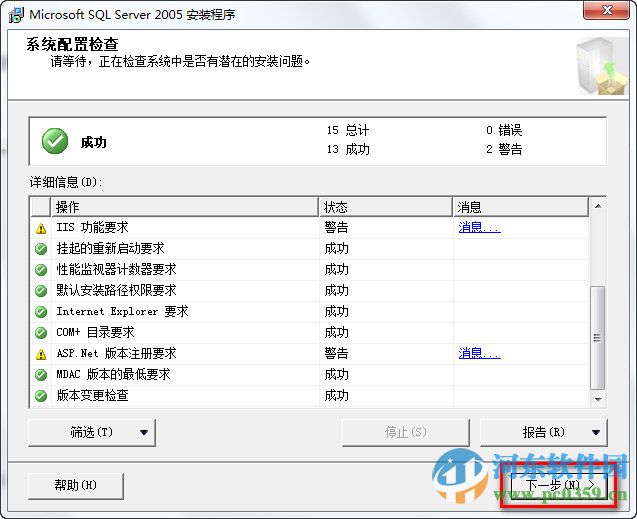Click the SQL Server setup title bar icon
This screenshot has width=637, height=519.
click(x=16, y=15)
